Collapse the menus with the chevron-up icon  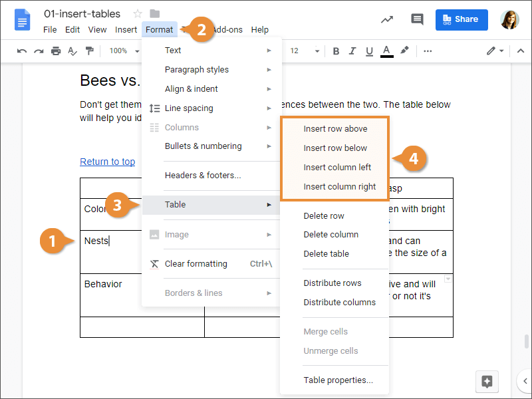tap(521, 51)
